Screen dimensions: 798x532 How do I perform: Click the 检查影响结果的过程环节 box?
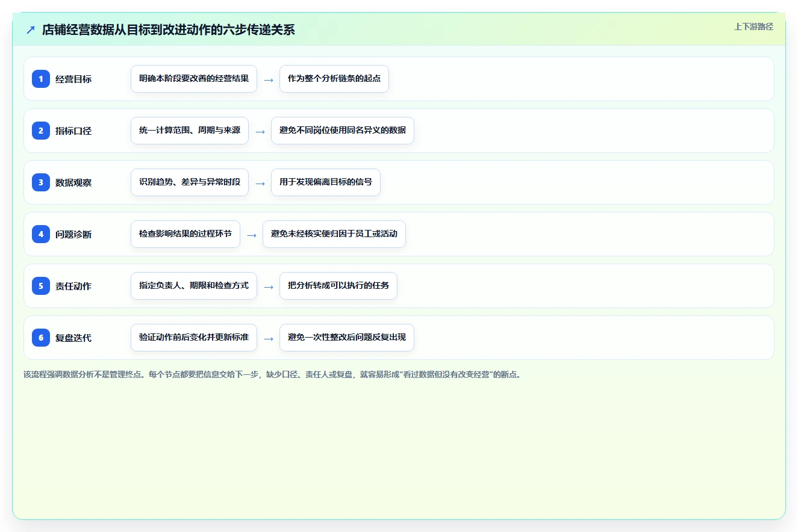(185, 234)
